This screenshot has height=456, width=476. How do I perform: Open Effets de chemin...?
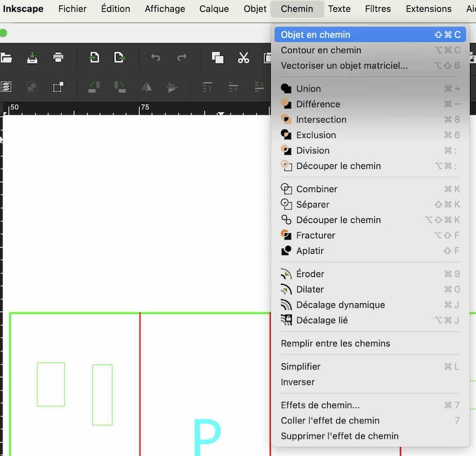click(x=370, y=405)
